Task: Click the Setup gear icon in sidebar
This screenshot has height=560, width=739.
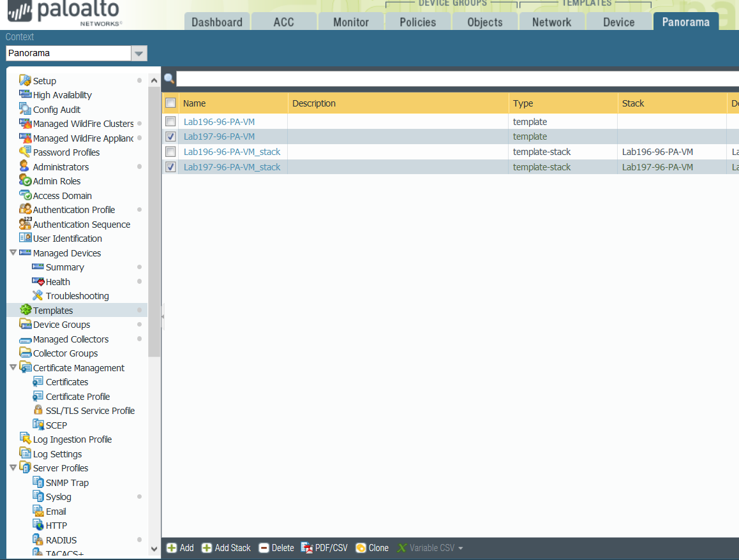Action: [x=25, y=80]
